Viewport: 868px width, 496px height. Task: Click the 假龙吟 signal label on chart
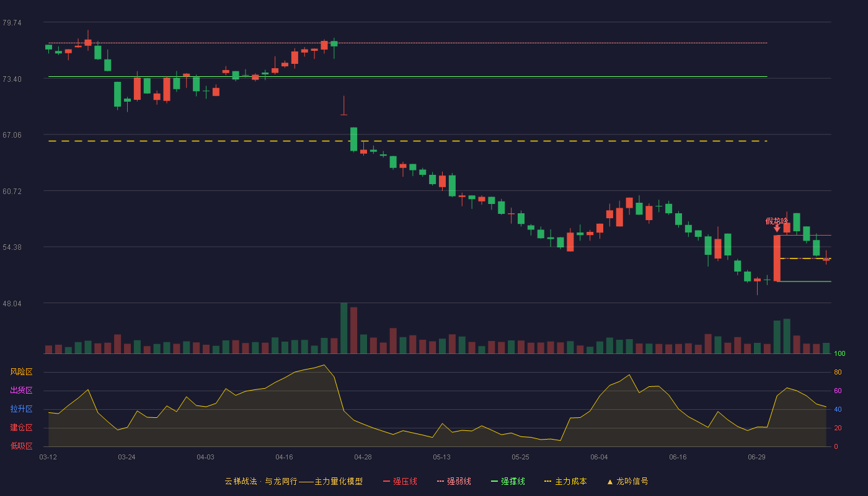point(777,221)
